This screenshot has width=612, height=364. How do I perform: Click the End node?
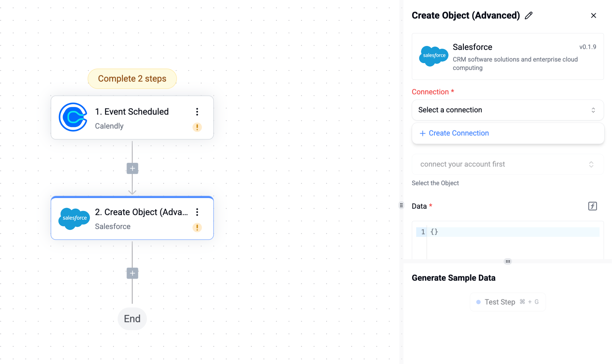(x=132, y=319)
